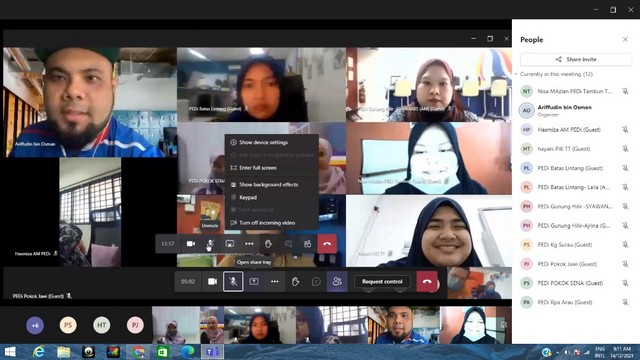Open the +6 more participants overflow

35,325
